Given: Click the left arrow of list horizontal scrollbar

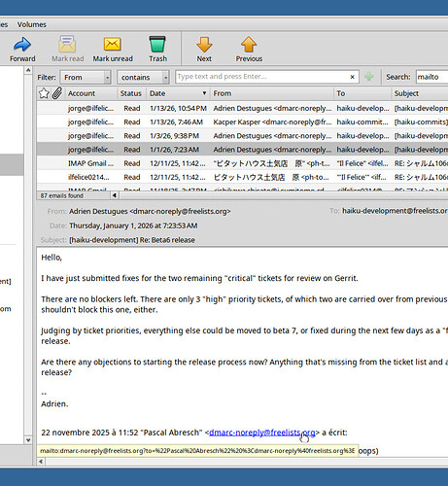Looking at the screenshot, I should (115, 195).
